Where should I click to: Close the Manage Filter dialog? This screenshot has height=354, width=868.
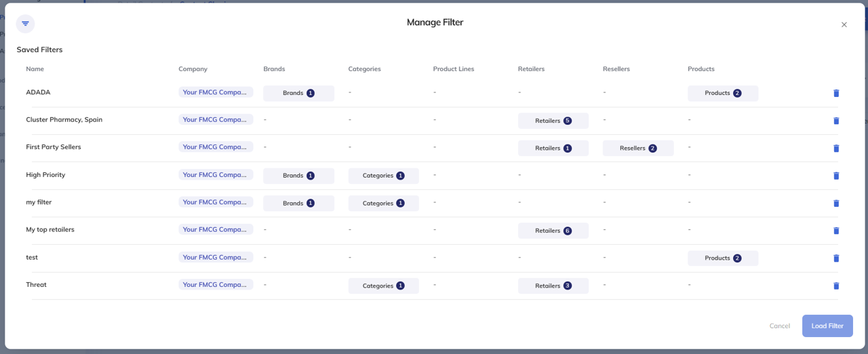coord(844,25)
